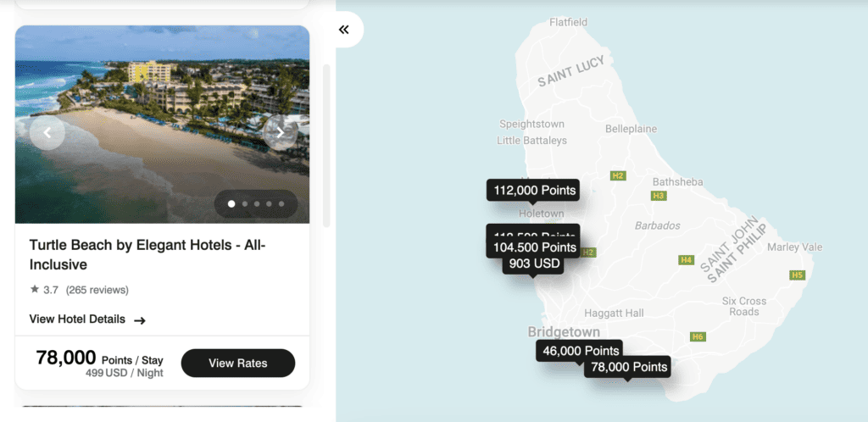Advance to the next hotel photo

[x=280, y=132]
